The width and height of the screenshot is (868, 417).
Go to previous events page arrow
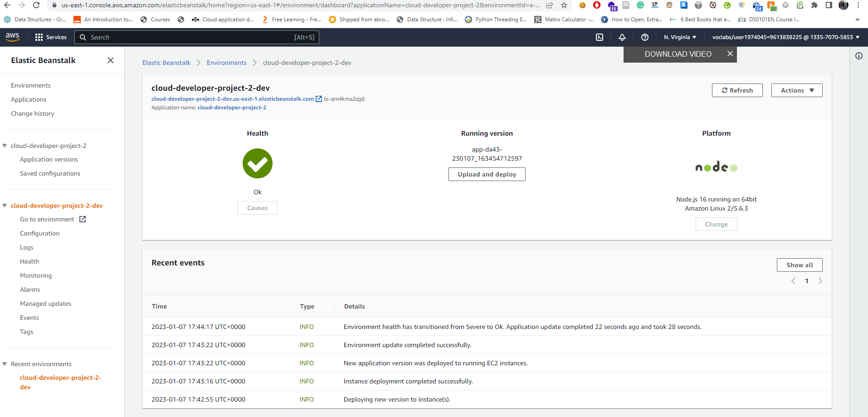click(x=793, y=281)
